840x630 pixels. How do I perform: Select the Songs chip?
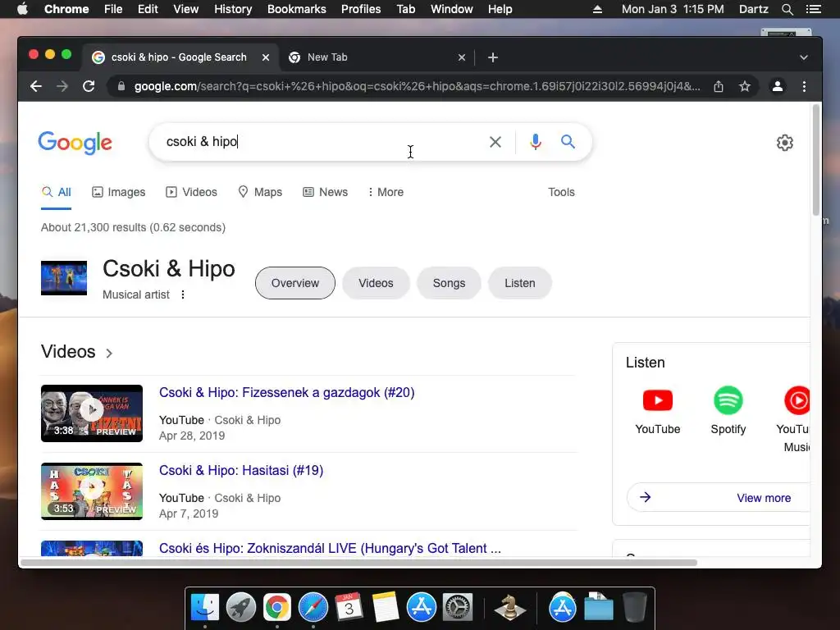[449, 283]
